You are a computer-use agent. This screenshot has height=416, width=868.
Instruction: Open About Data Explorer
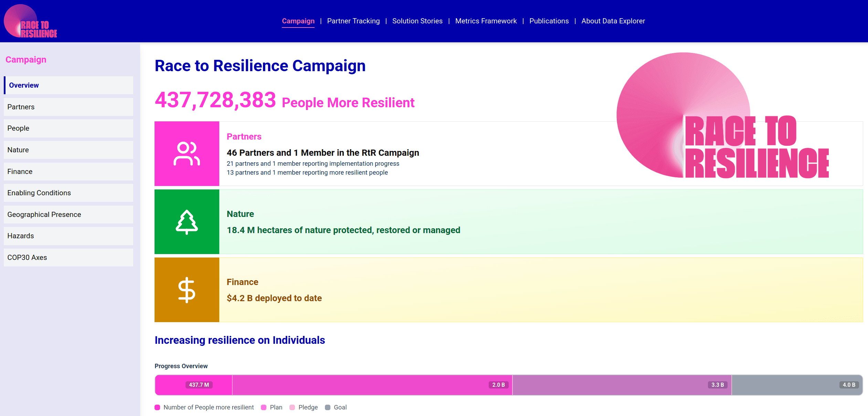613,21
